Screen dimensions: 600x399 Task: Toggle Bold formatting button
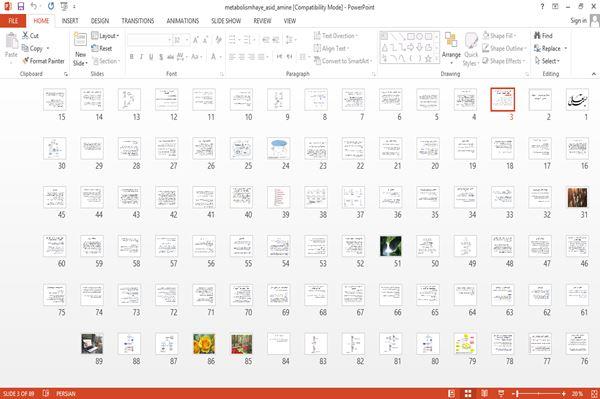(132, 57)
